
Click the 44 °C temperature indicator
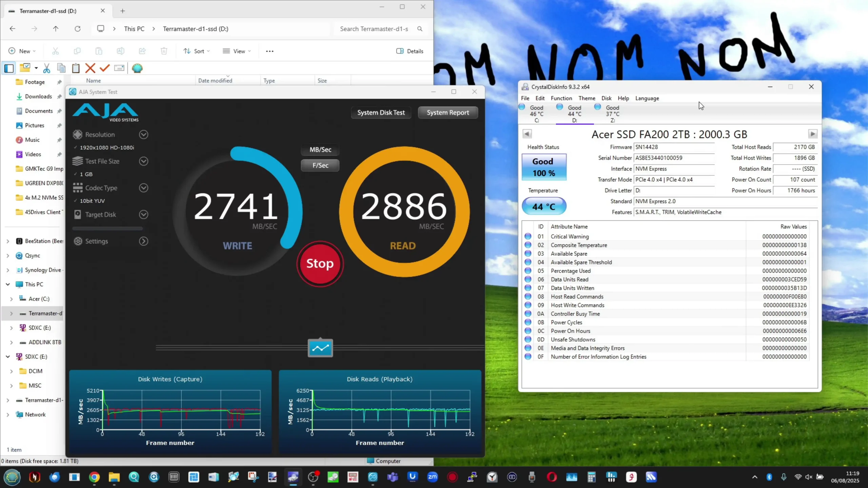coord(544,206)
